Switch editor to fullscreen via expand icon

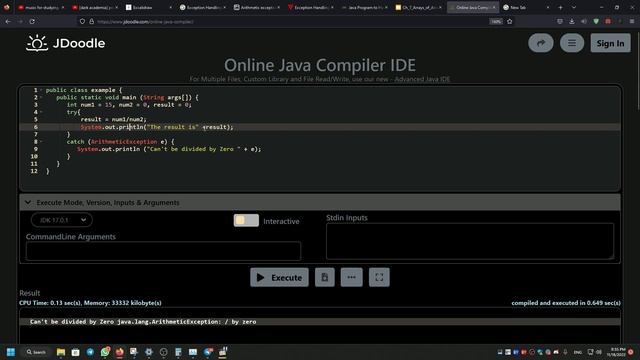coord(379,278)
